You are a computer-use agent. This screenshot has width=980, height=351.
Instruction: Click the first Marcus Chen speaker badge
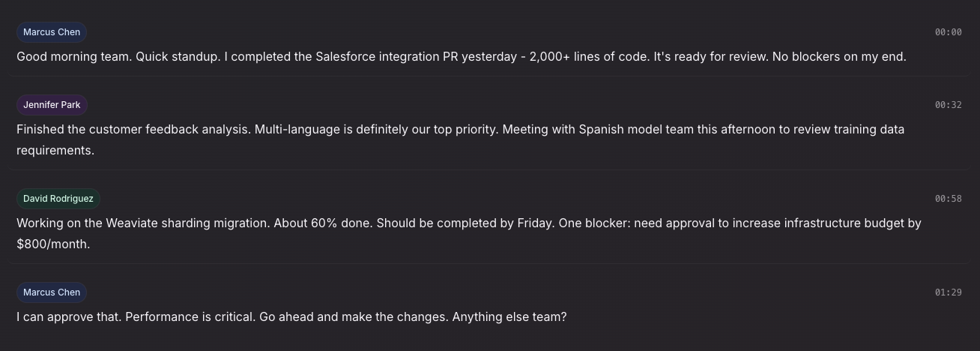[x=52, y=32]
